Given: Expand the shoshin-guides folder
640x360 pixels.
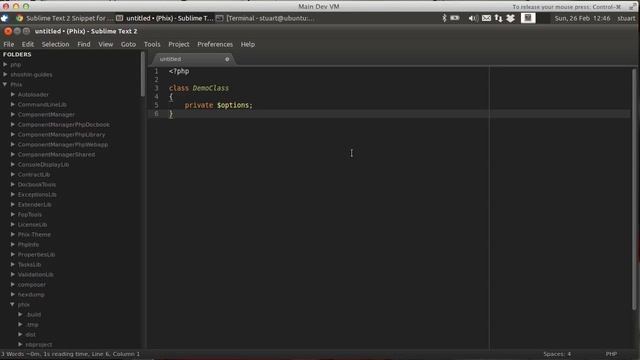Looking at the screenshot, I should pyautogui.click(x=5, y=74).
